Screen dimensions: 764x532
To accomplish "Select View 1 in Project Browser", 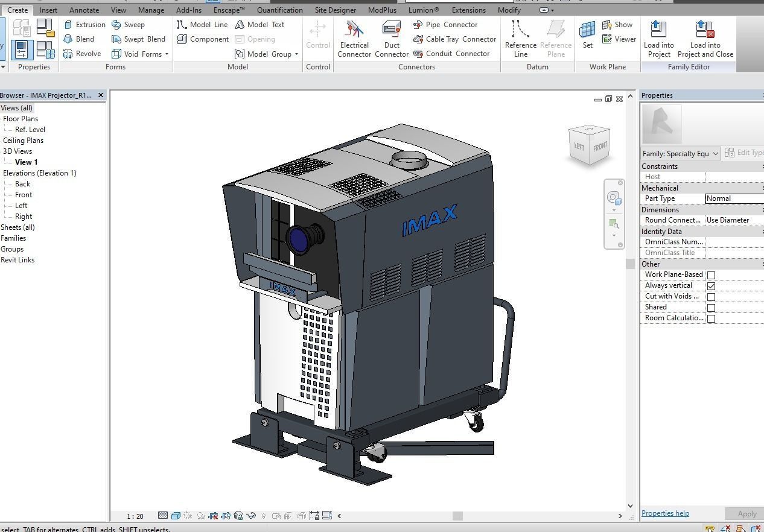I will (x=27, y=162).
